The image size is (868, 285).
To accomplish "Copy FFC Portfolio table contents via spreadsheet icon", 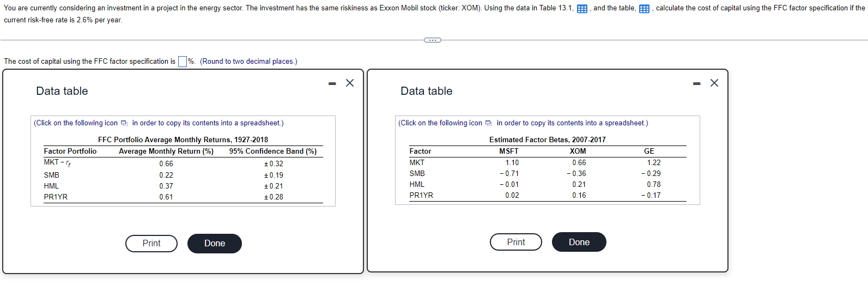I will (x=124, y=123).
